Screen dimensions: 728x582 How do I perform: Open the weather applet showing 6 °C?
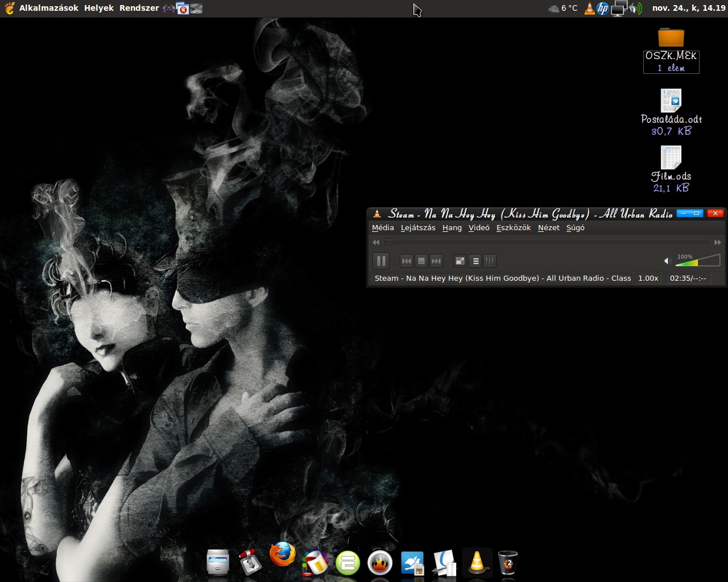[562, 8]
